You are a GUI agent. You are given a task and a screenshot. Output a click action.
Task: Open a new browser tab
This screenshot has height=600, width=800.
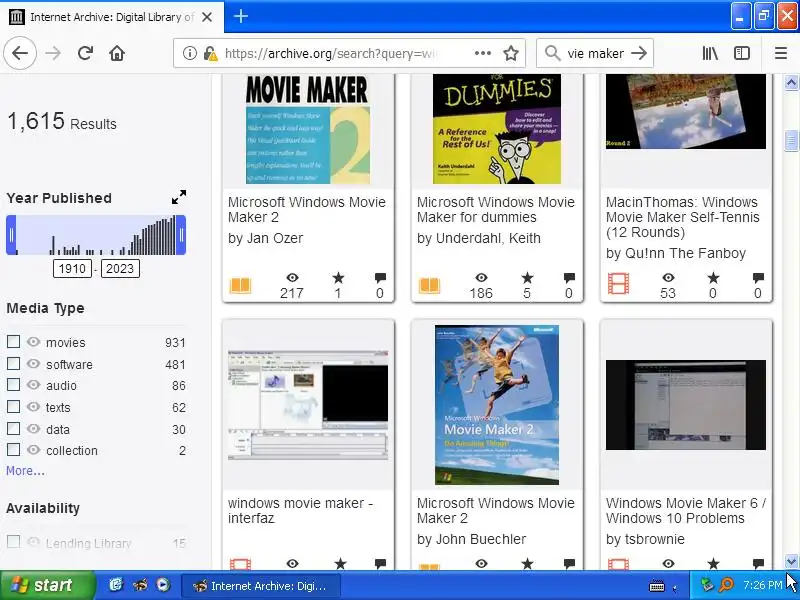[x=240, y=16]
